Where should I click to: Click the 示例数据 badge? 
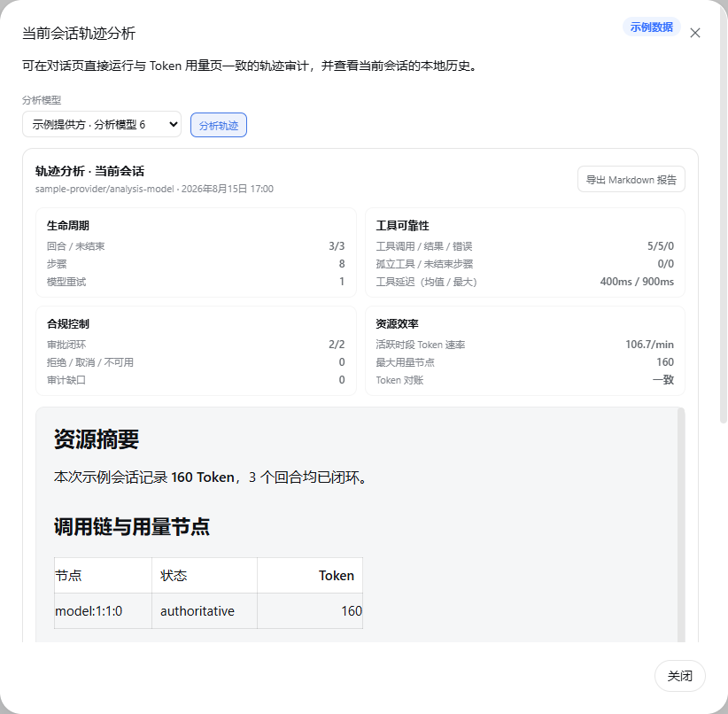[652, 27]
